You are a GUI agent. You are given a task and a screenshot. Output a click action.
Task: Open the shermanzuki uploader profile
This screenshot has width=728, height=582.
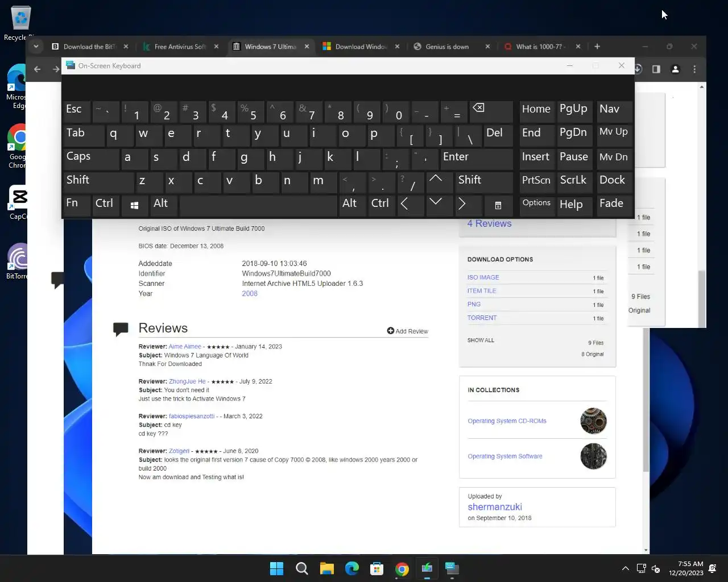pos(495,507)
